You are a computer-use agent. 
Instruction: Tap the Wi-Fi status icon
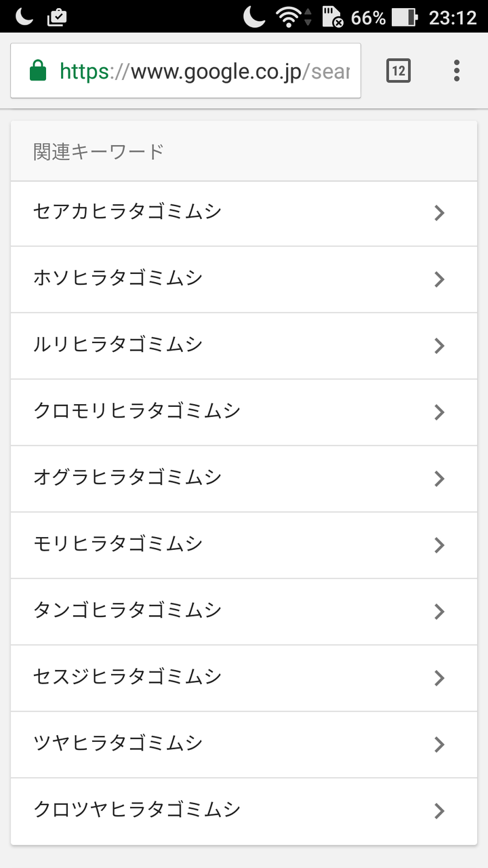[x=289, y=17]
